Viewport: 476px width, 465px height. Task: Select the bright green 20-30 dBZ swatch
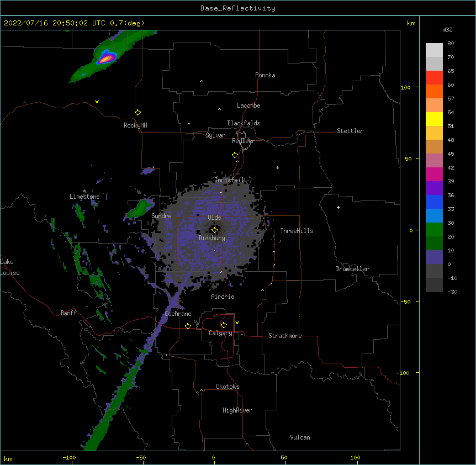pyautogui.click(x=434, y=230)
